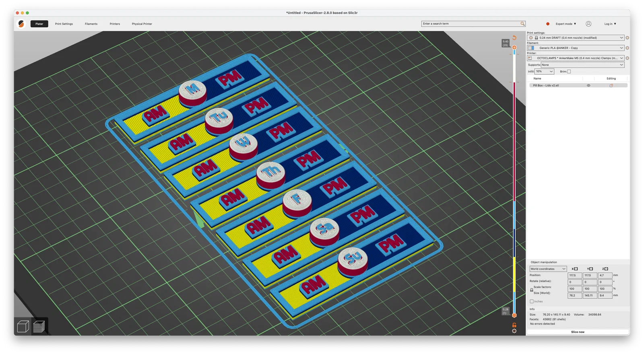Open layer slider settings cog icon
The image size is (644, 354).
[x=514, y=331]
